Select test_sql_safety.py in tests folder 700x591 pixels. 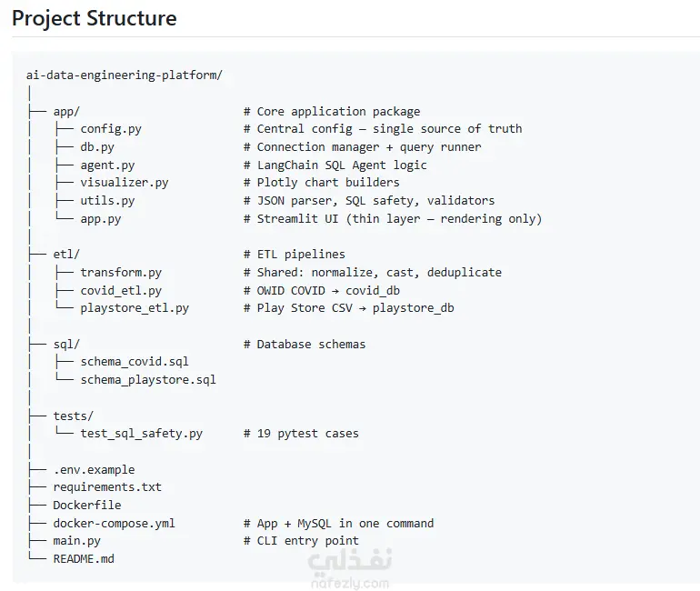coord(141,434)
